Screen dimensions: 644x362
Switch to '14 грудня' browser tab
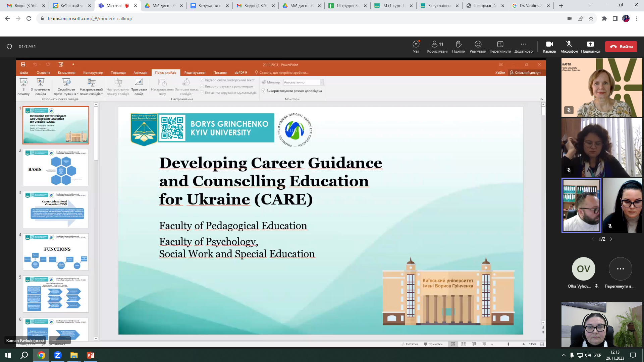(x=347, y=5)
